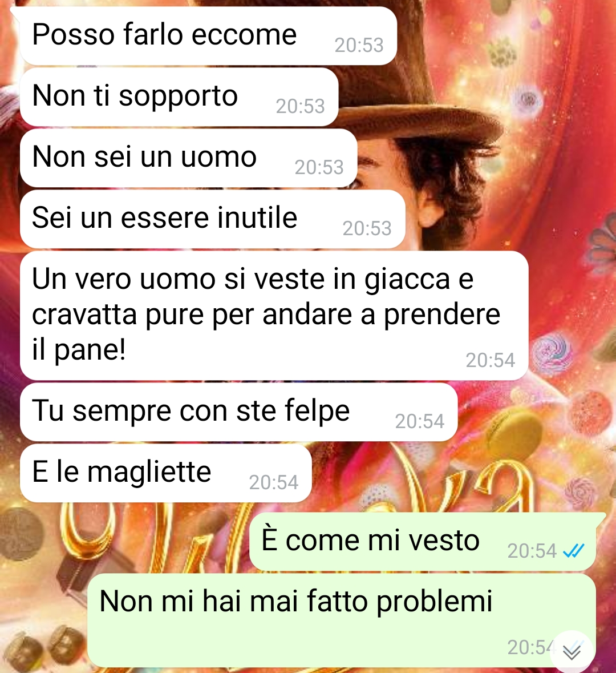616x673 pixels.
Task: Tap the 20:53 timestamp beside 'Non sei un uomo'
Action: point(319,168)
